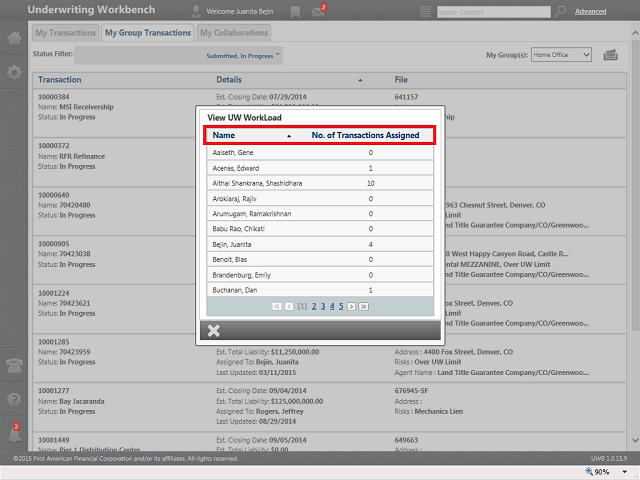This screenshot has height=480, width=640.
Task: Click the telephone icon in the sidebar
Action: point(14,365)
